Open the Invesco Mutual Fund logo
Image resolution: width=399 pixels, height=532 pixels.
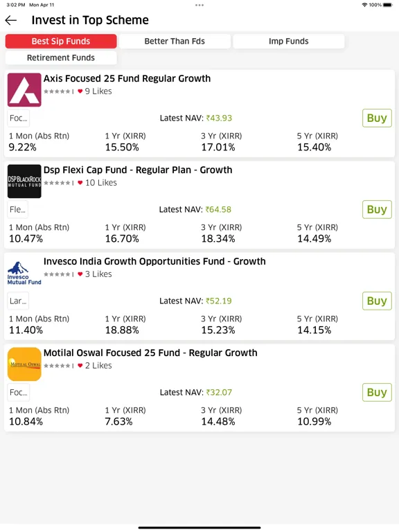tap(24, 273)
